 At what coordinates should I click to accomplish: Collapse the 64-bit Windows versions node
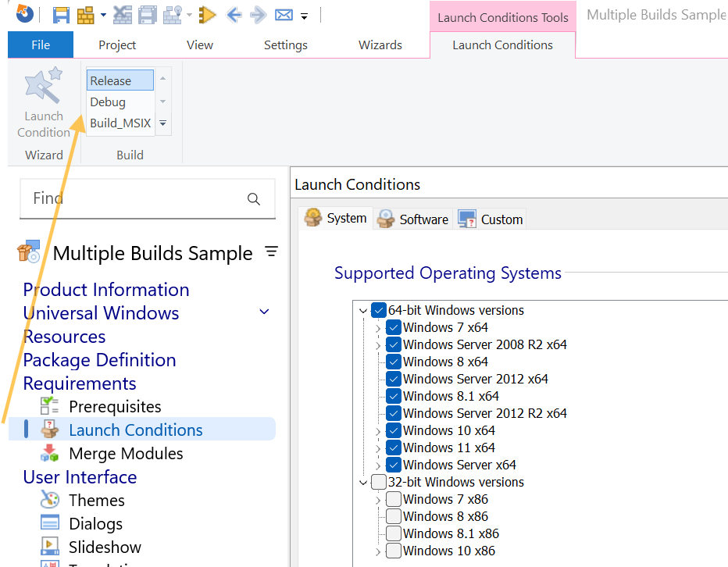coord(363,311)
